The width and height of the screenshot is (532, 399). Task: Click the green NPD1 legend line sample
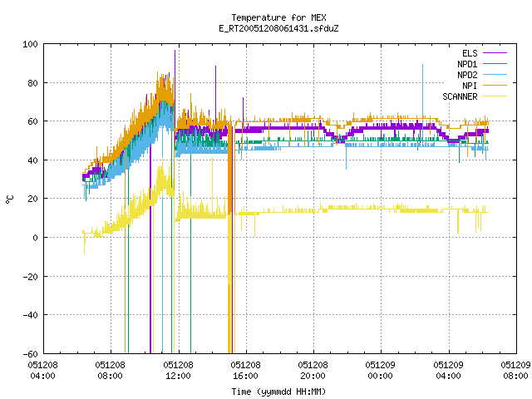(x=495, y=64)
